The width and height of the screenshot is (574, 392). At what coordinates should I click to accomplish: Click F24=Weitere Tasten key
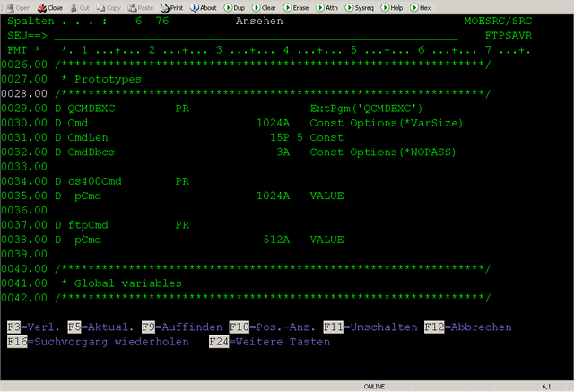point(270,342)
